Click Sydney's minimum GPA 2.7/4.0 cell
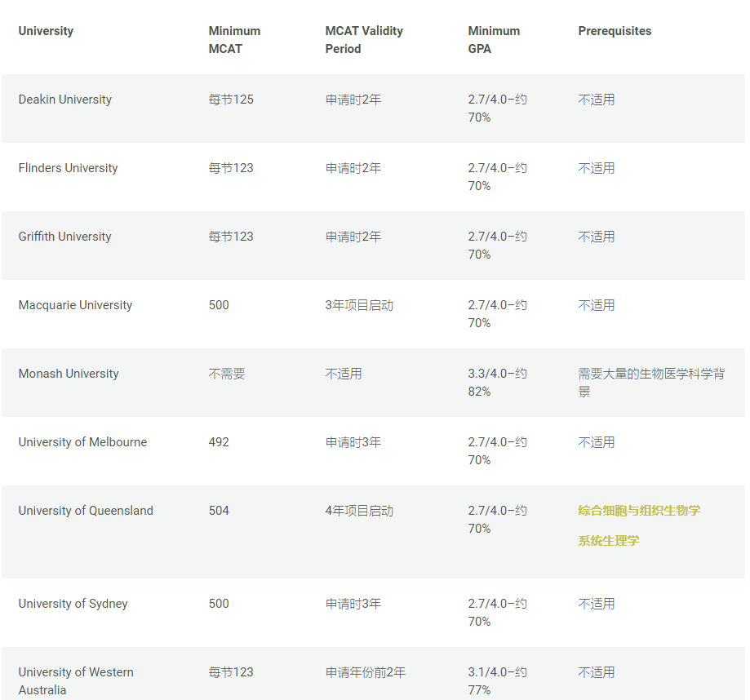Screen dimensions: 750x700 coord(498,612)
